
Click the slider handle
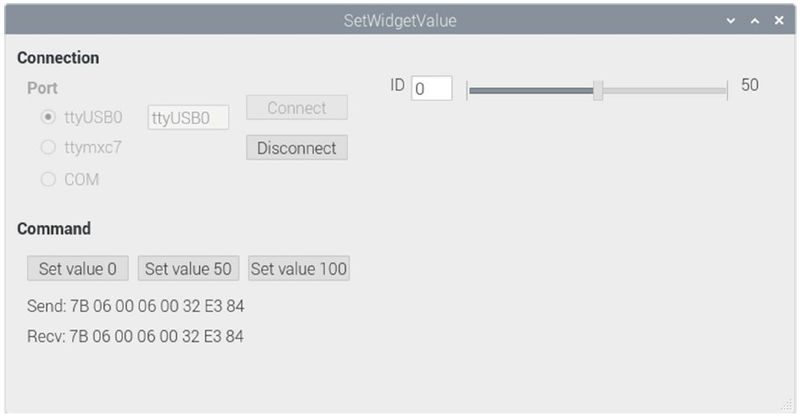tap(598, 90)
